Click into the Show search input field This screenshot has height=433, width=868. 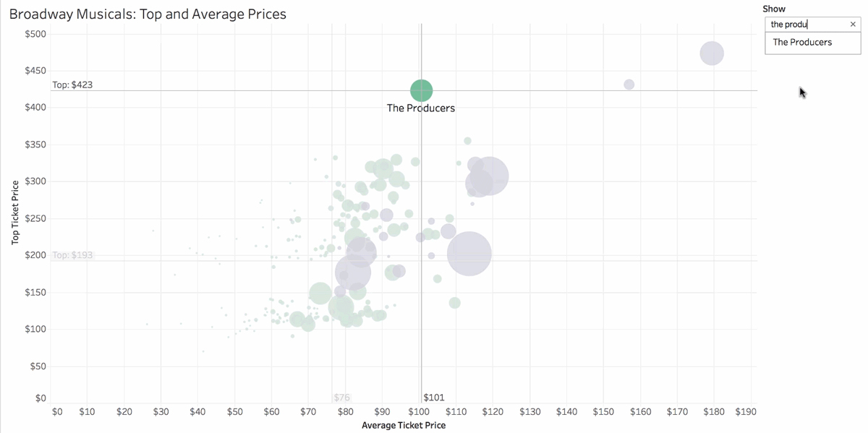807,24
